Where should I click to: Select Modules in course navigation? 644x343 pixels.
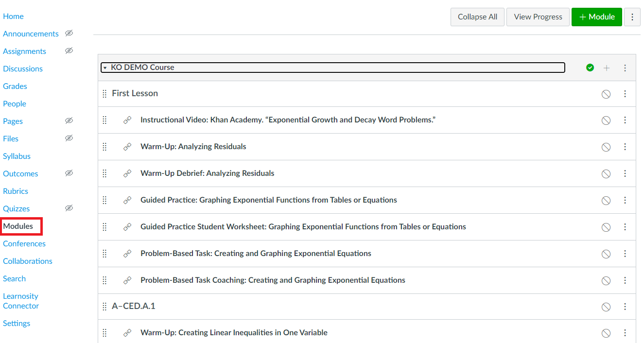coord(18,226)
